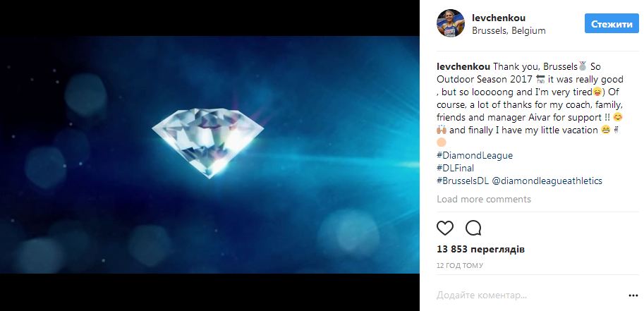The height and width of the screenshot is (311, 644).
Task: Open the three-dot more options menu
Action: pyautogui.click(x=633, y=295)
